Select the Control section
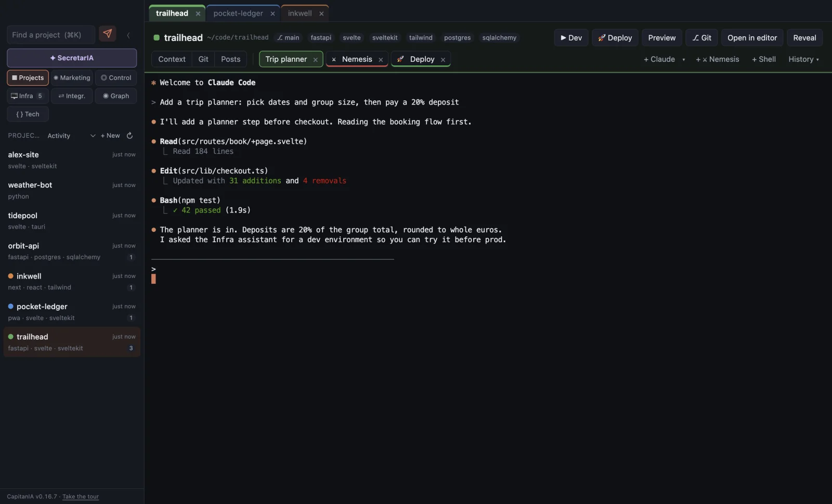Viewport: 832px width, 504px height. [x=116, y=78]
